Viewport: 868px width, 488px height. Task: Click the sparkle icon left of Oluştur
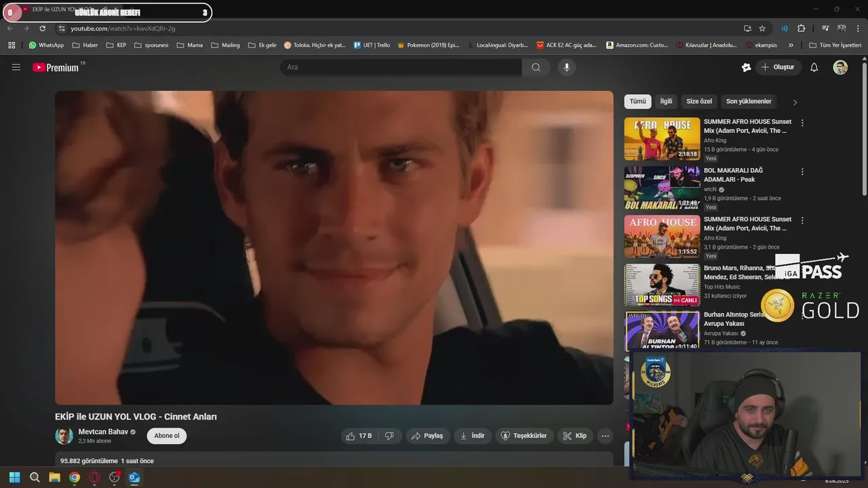tap(747, 67)
